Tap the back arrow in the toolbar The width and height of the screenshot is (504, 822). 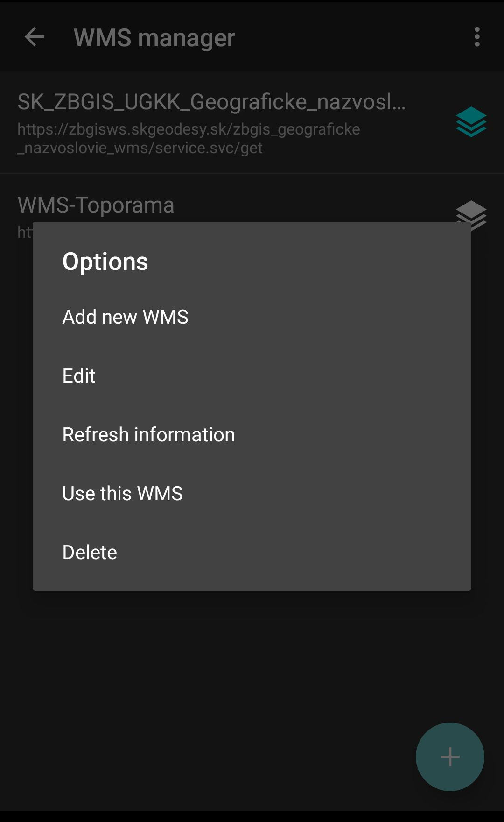tap(34, 37)
